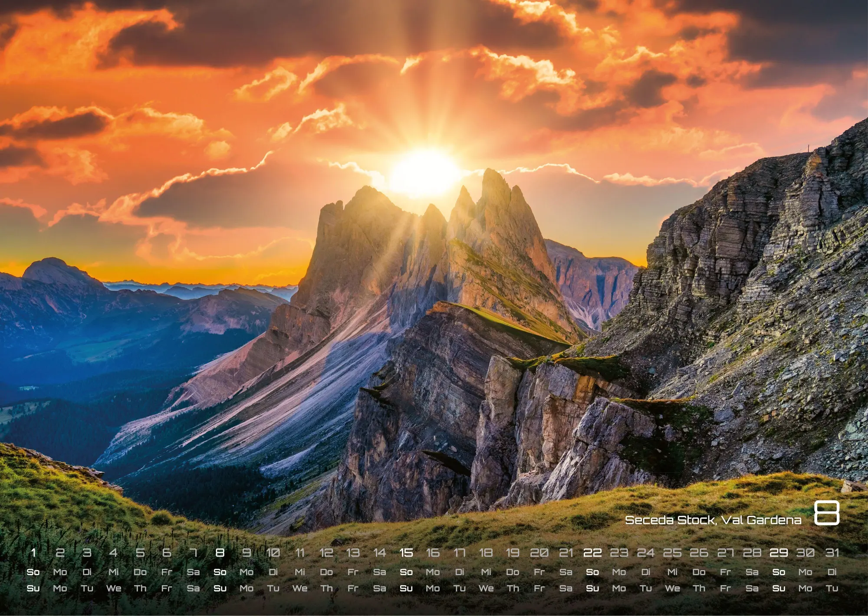Click the caption 'Seceda Stock, Val Gardena'
Image resolution: width=868 pixels, height=616 pixels.
(713, 520)
